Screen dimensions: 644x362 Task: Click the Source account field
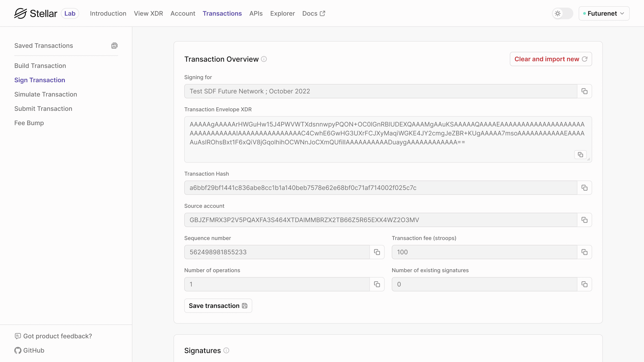pos(381,220)
